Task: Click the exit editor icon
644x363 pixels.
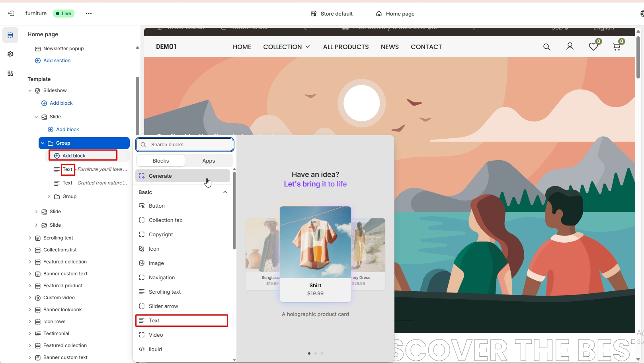Action: point(11,14)
